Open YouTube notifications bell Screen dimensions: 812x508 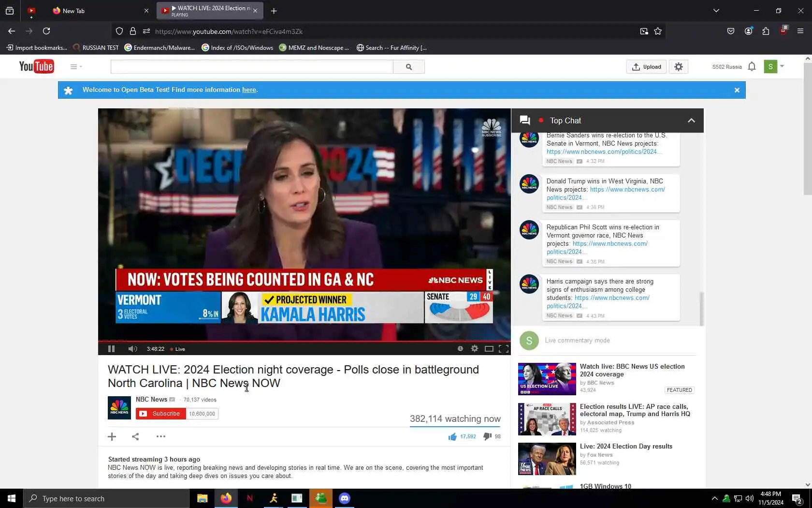click(752, 67)
